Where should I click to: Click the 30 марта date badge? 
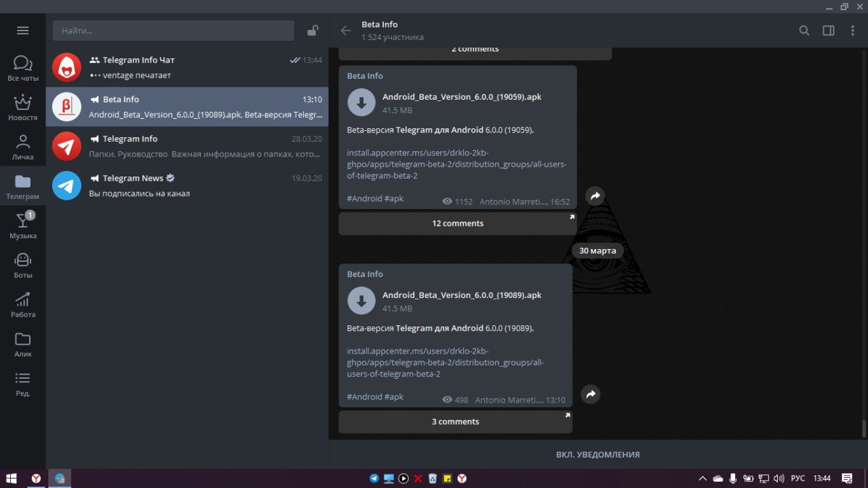point(598,250)
